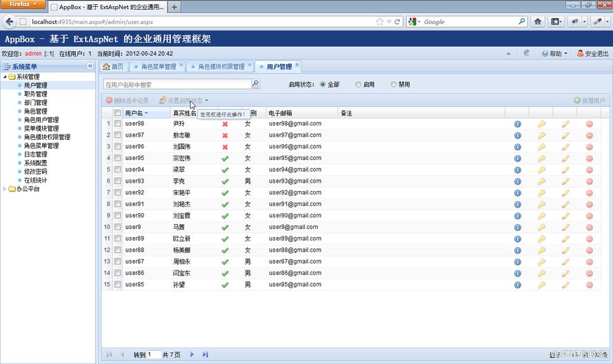This screenshot has height=364, width=613.
Task: Click pencil edit icon for user92 row
Action: (565, 193)
